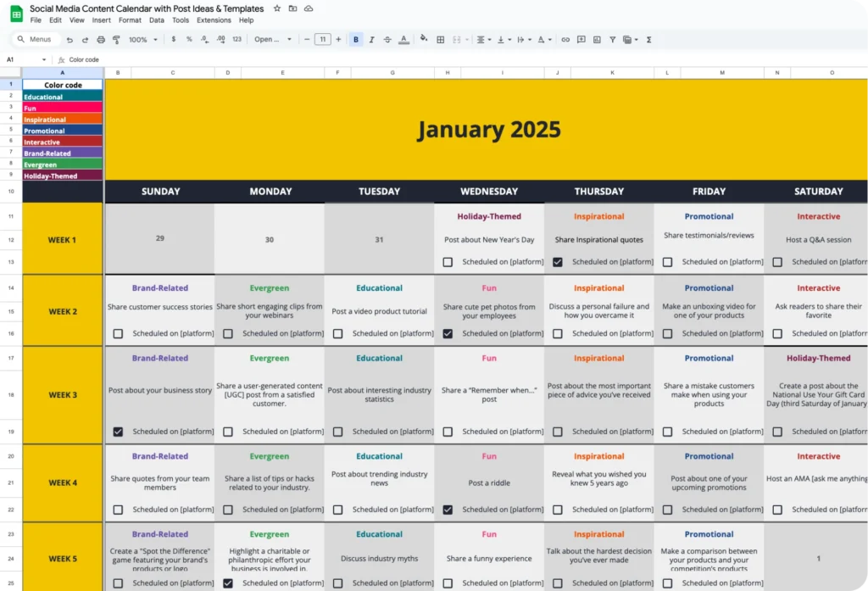The width and height of the screenshot is (868, 591).
Task: Open the Format menu
Action: (130, 20)
